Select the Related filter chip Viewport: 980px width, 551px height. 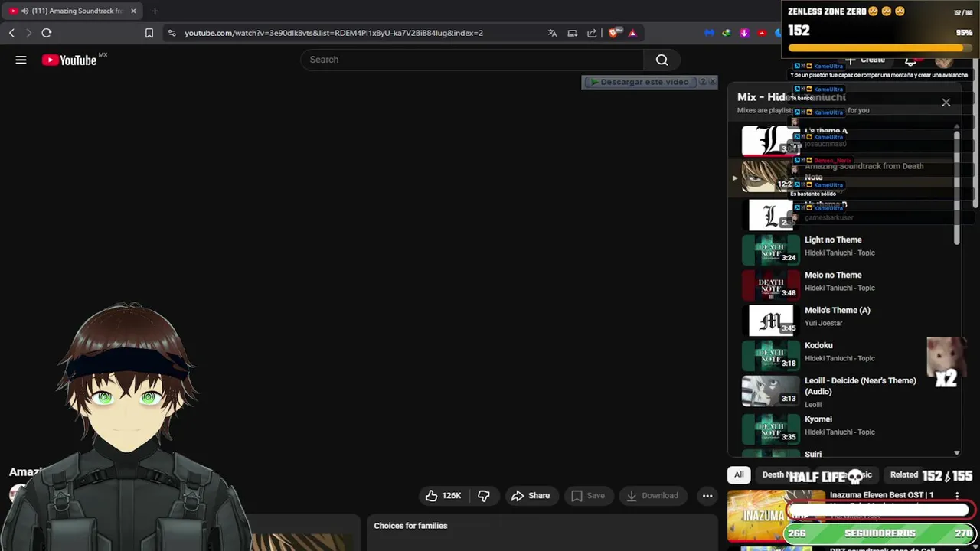[x=903, y=474]
